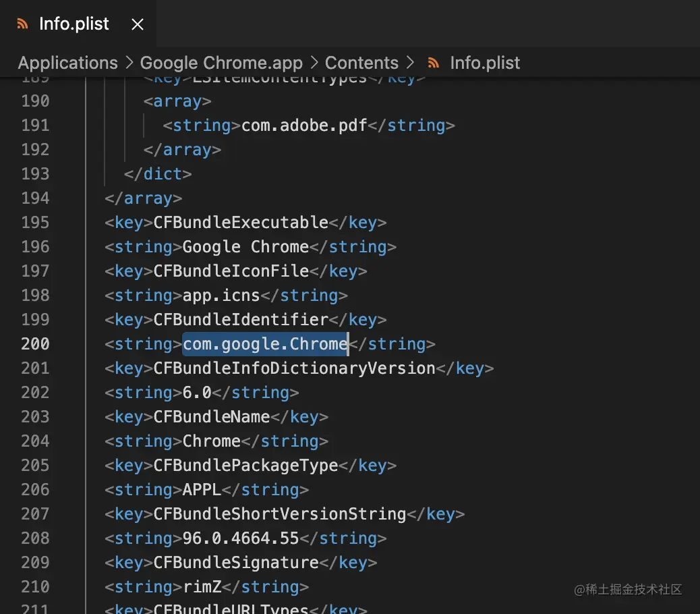Screen dimensions: 700x614
Task: Click the closing array tag on line 194
Action: point(143,199)
